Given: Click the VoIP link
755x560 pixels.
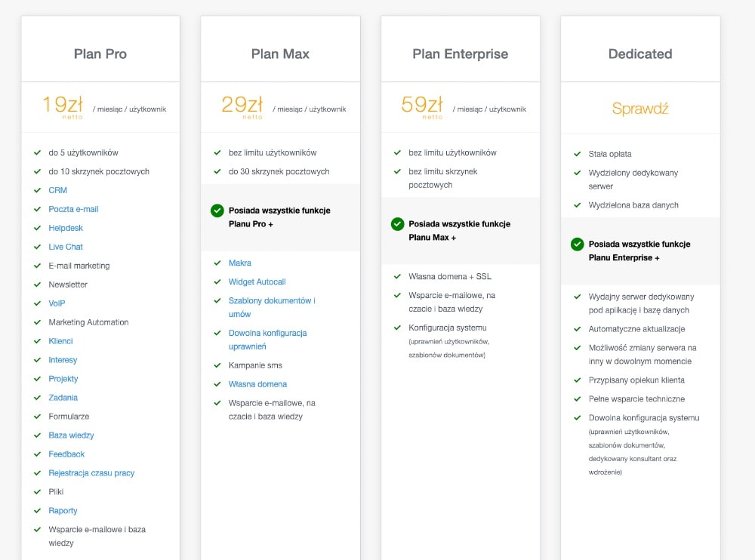Looking at the screenshot, I should pos(57,303).
